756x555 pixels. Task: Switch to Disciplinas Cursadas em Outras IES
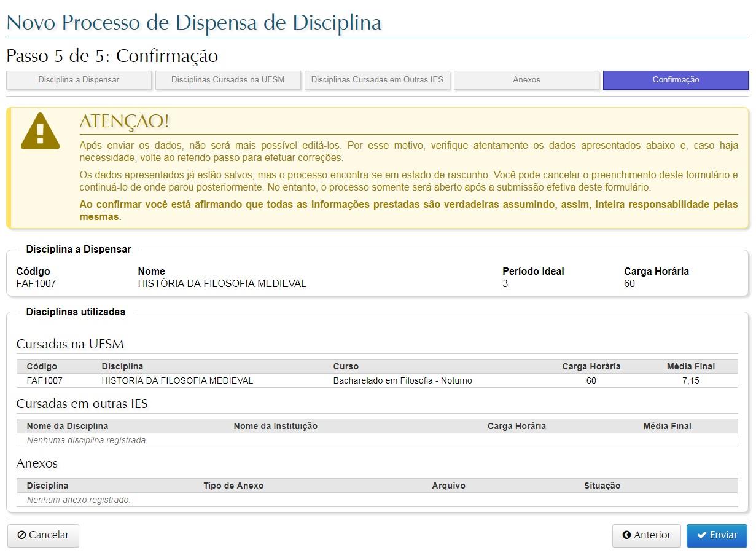pyautogui.click(x=377, y=80)
